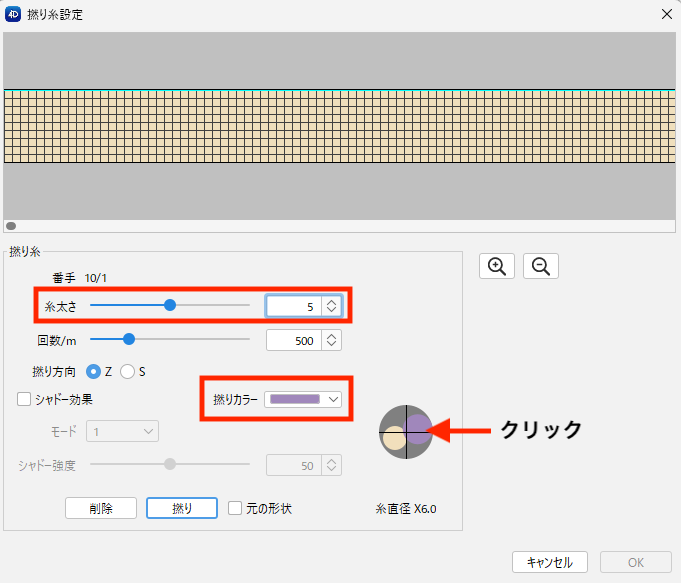This screenshot has height=583, width=681.
Task: Click the シャドー強度 spinner arrows
Action: pos(331,465)
